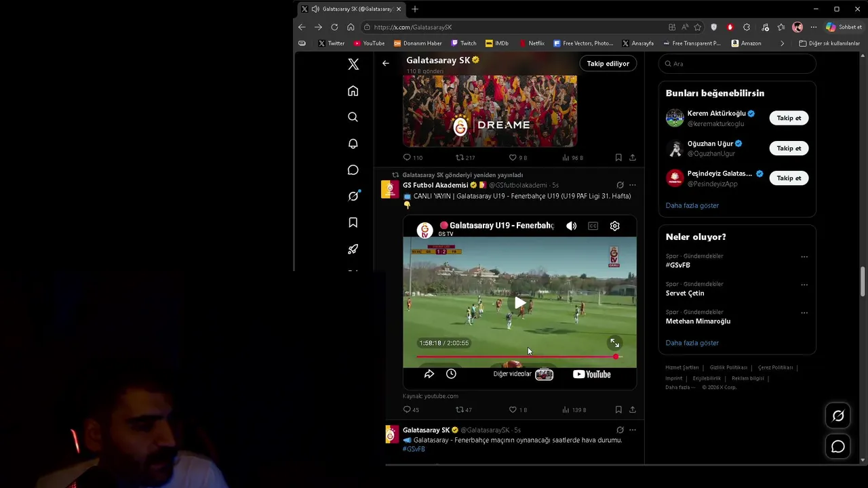Follow Oğuzhan Uğur with Takip et

[789, 148]
